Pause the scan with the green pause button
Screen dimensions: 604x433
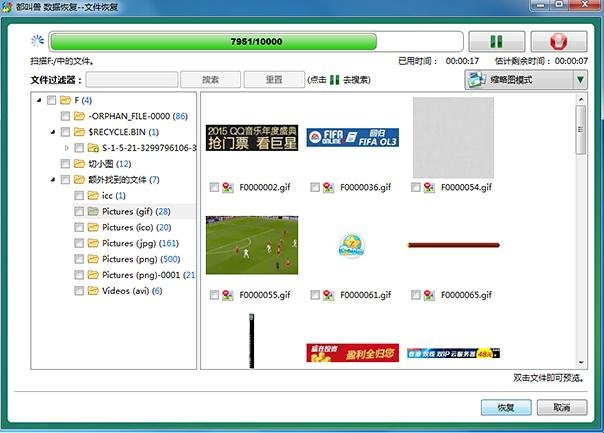tap(497, 41)
